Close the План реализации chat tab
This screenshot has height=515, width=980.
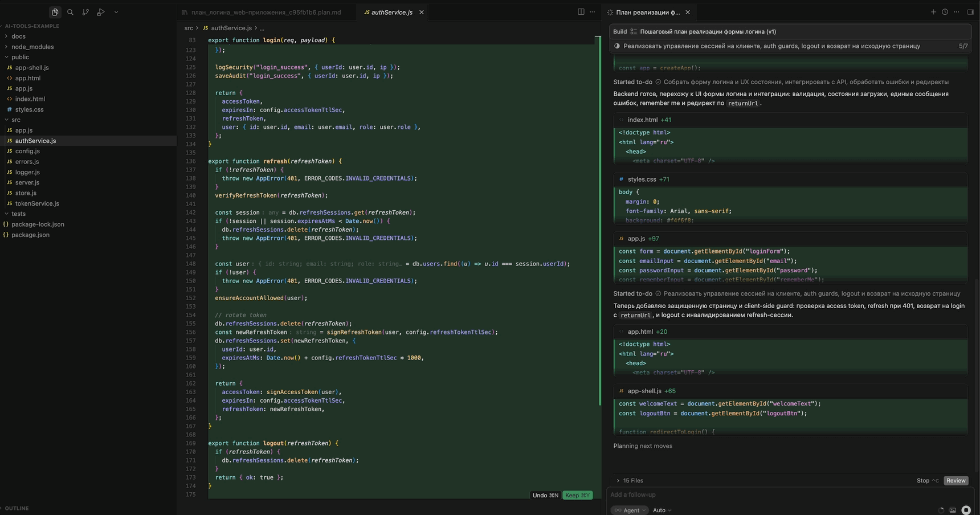coord(688,12)
